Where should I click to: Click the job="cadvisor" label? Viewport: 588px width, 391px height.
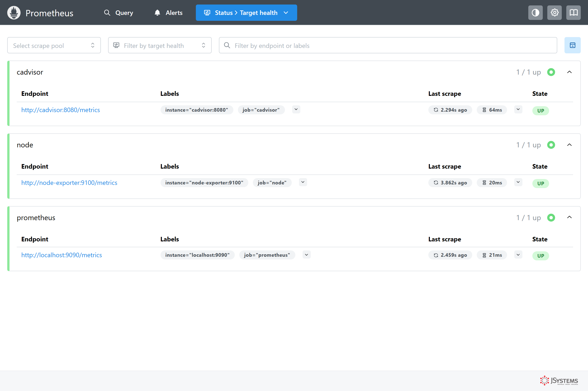click(261, 110)
